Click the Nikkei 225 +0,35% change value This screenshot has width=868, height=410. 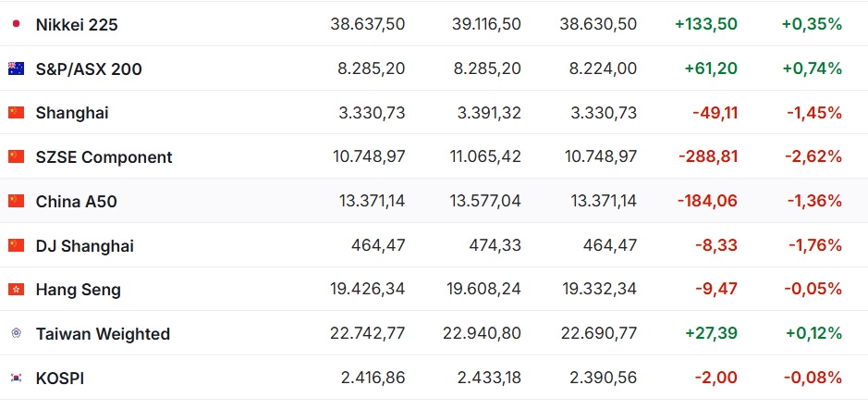[812, 24]
